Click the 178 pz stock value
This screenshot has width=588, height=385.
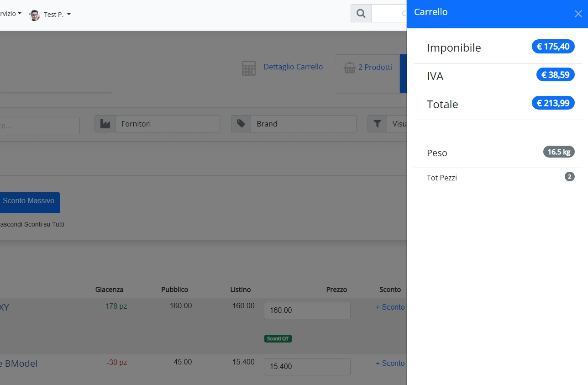point(116,306)
